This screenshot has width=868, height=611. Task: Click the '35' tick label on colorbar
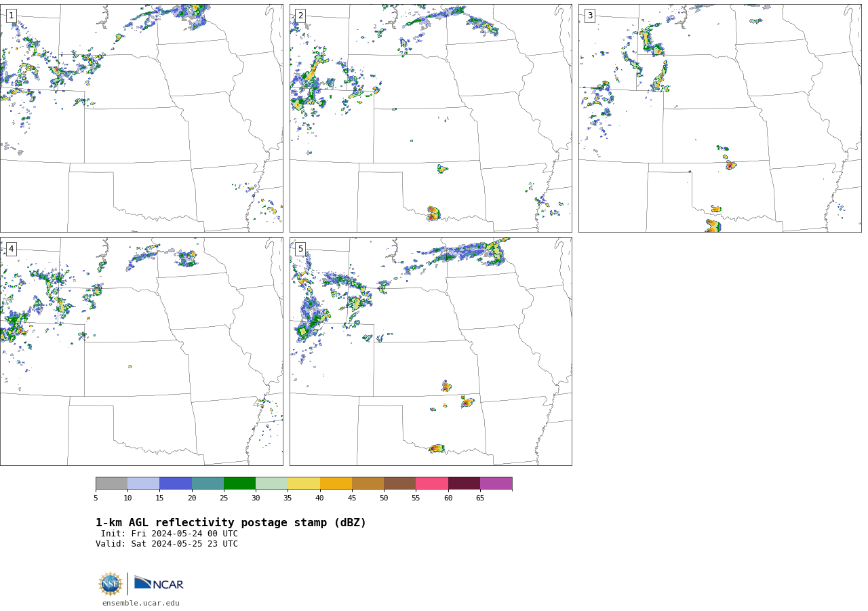[288, 498]
